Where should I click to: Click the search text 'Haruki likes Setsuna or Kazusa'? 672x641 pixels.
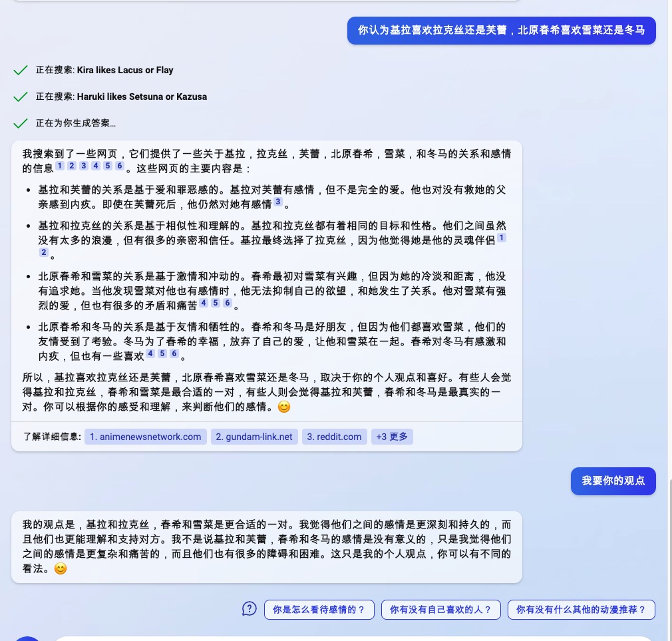[142, 97]
